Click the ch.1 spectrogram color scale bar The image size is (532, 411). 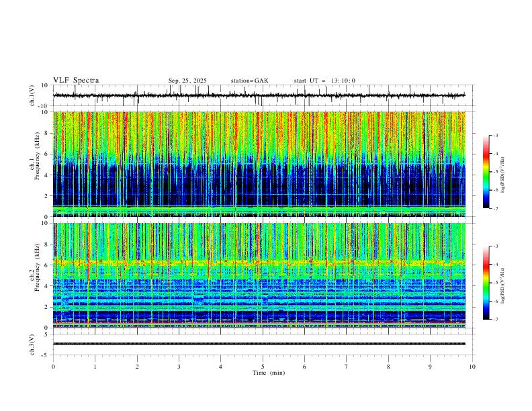pyautogui.click(x=486, y=172)
